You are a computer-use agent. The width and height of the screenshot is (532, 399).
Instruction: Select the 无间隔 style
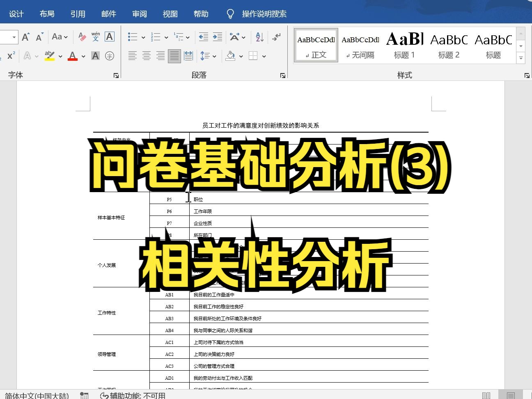[x=360, y=46]
